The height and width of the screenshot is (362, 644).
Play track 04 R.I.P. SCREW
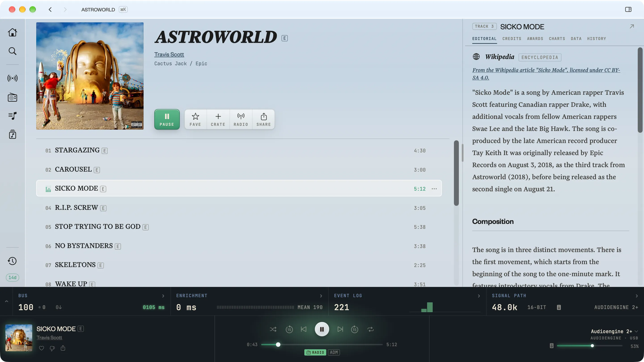pyautogui.click(x=239, y=208)
